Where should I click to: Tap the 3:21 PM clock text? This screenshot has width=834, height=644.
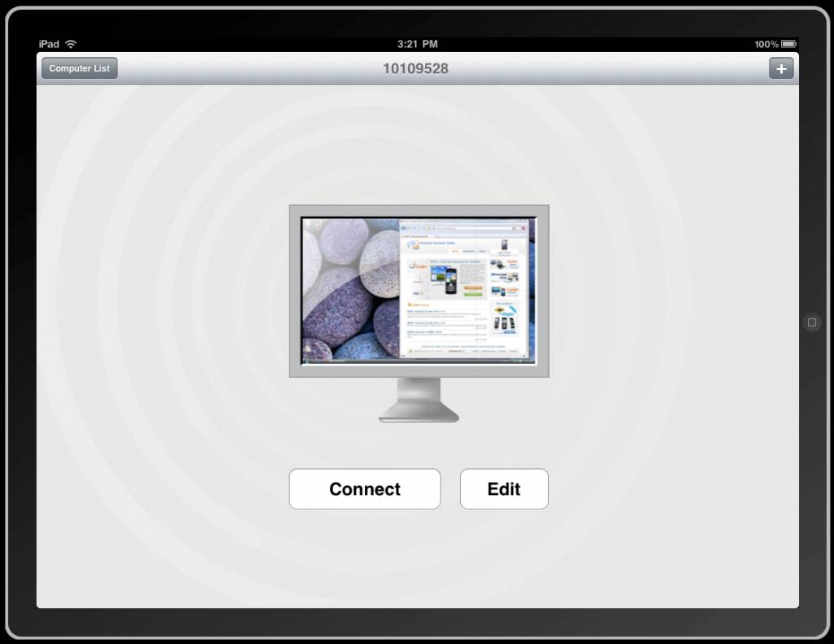point(418,44)
